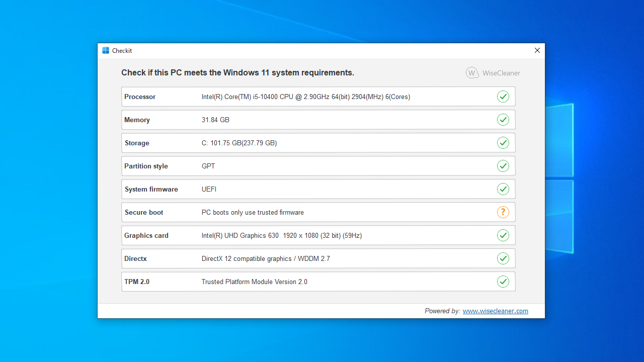Close the Checkit window

pos(537,50)
